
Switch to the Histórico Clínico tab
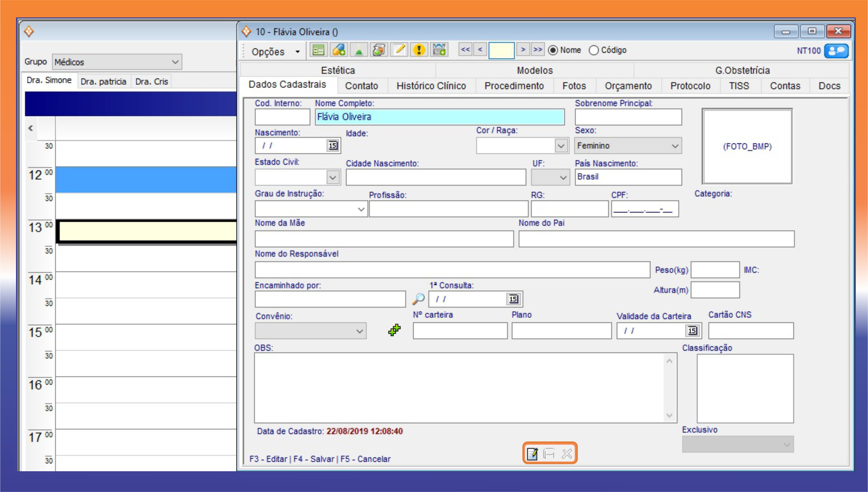[431, 86]
